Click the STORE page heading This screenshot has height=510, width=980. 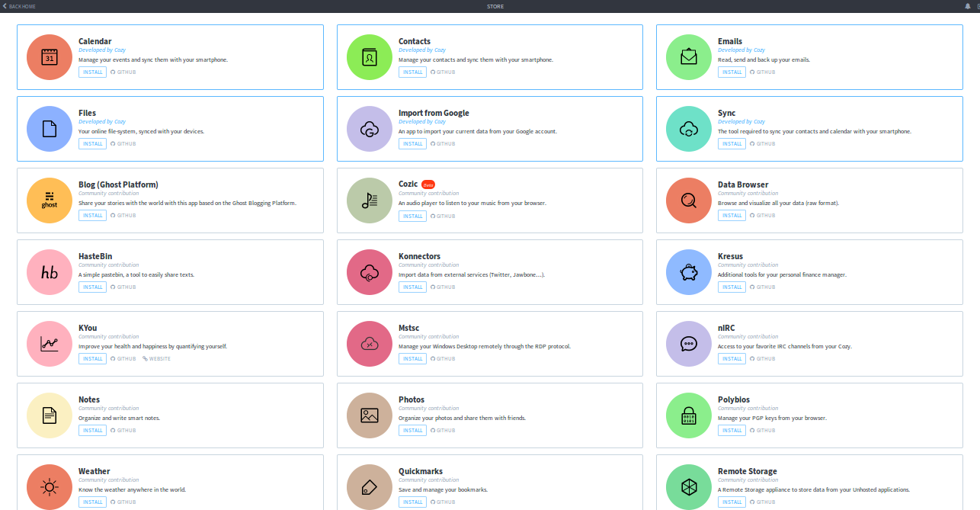[495, 6]
